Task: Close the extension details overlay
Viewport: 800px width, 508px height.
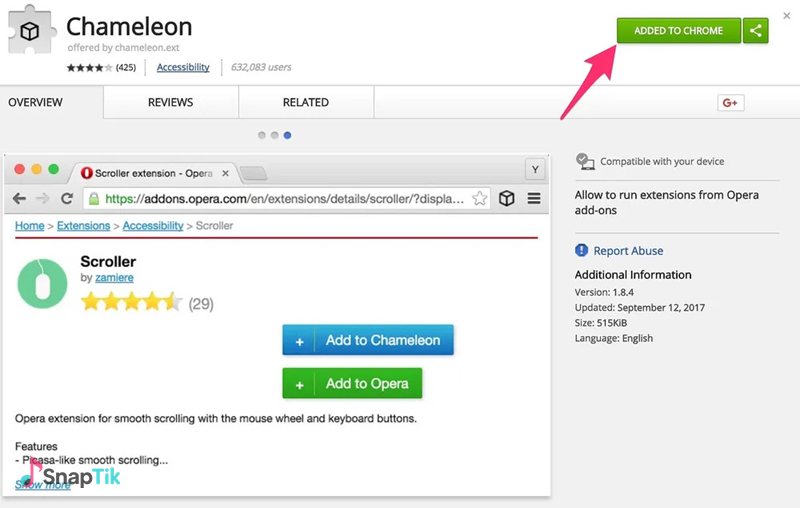Action: click(787, 15)
